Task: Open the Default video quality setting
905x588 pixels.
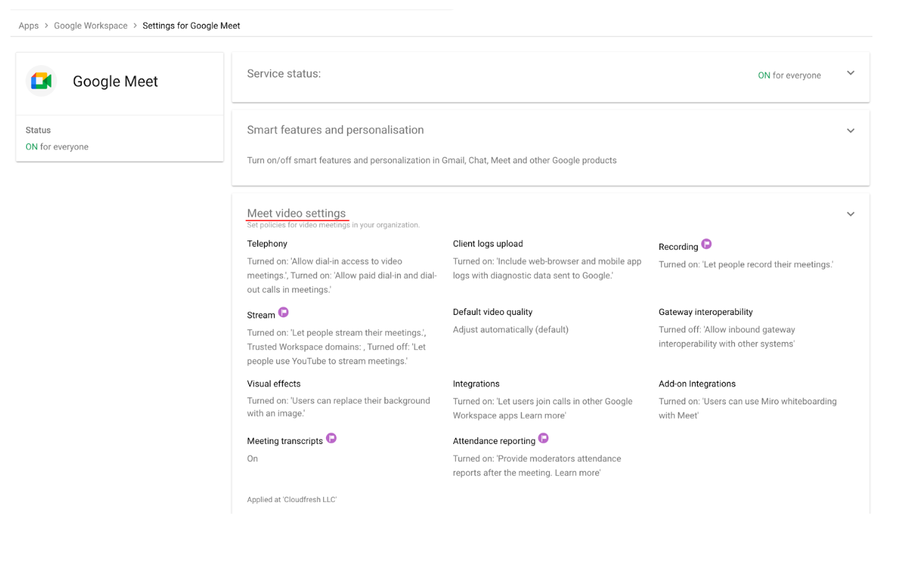Action: click(x=492, y=312)
